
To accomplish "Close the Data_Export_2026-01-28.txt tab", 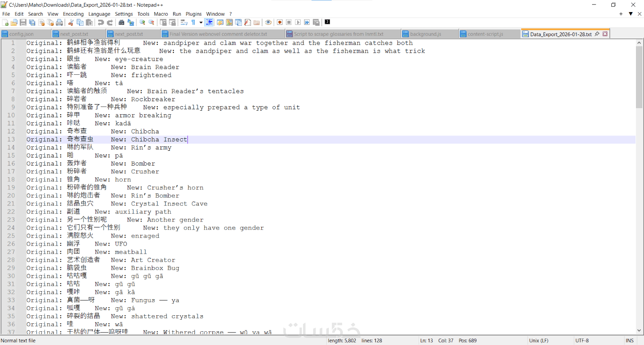I will tap(605, 34).
